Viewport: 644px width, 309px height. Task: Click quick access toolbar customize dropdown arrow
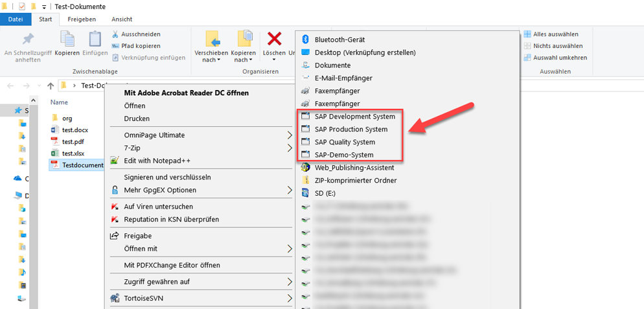pos(44,6)
